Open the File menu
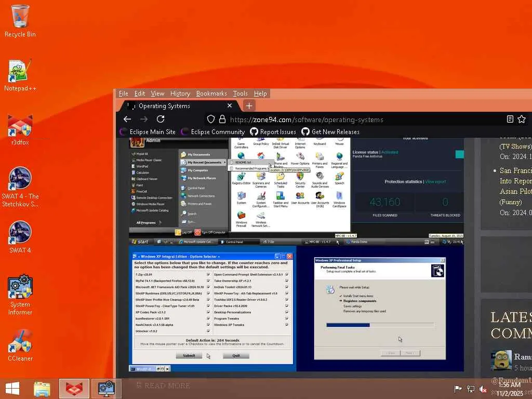The image size is (532, 399). [124, 94]
